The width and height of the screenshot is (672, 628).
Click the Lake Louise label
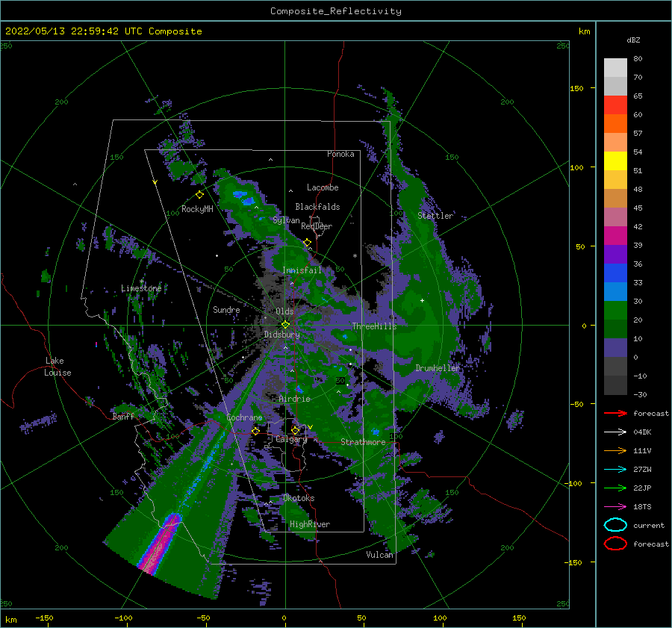(58, 367)
